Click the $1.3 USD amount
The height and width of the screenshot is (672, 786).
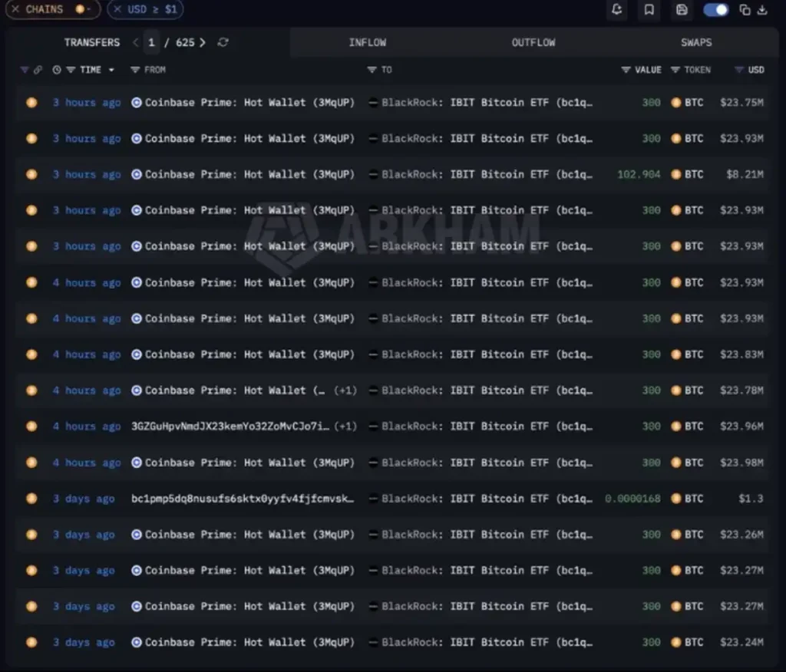751,499
